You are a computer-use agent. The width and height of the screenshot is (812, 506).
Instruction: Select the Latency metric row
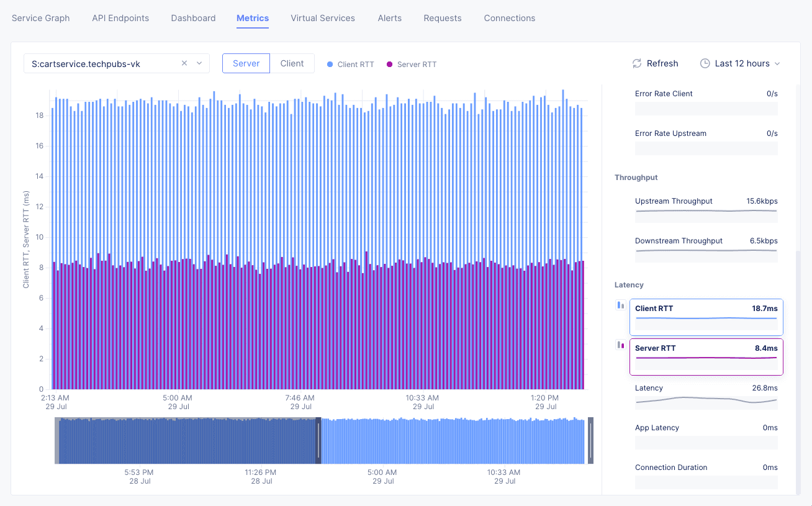pos(706,395)
